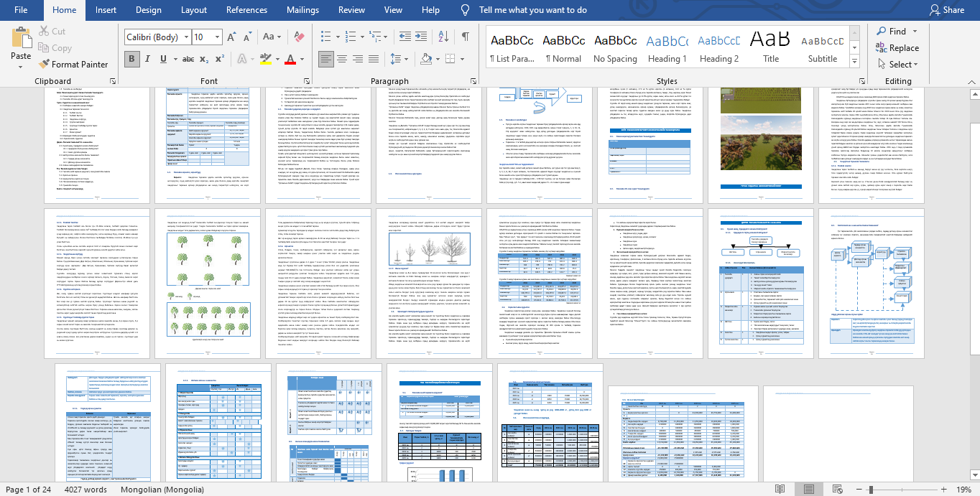Switch to Read Mode view

click(780, 489)
